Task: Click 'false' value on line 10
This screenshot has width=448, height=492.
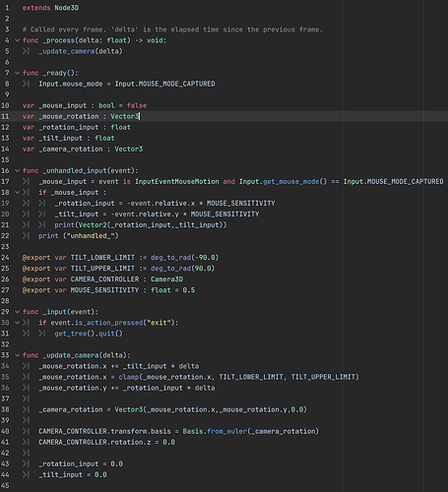Action: [137, 105]
